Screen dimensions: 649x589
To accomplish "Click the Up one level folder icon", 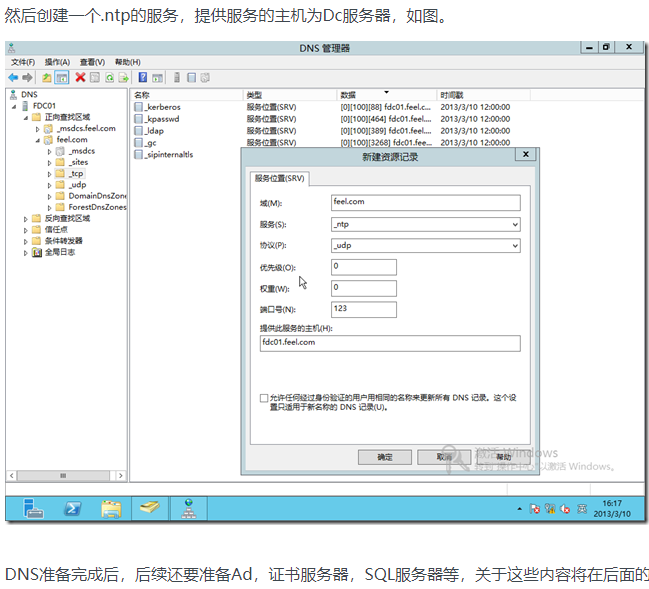I will [47, 77].
